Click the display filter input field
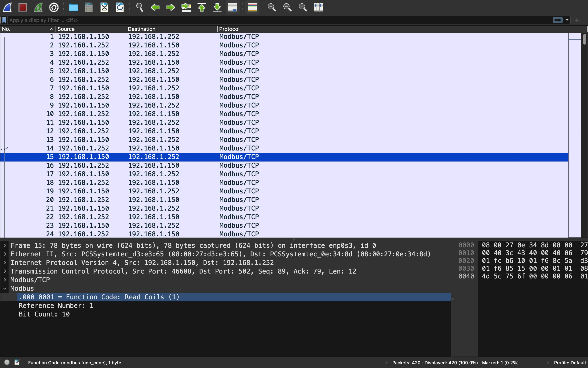 pyautogui.click(x=280, y=20)
